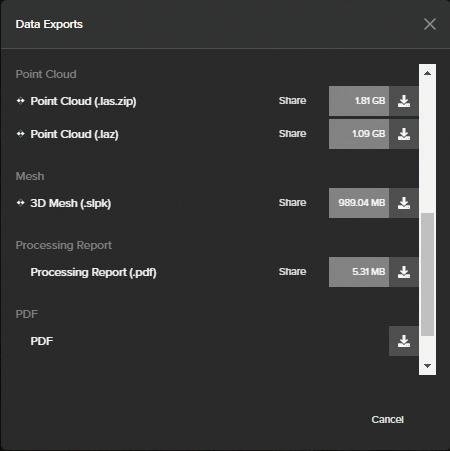The width and height of the screenshot is (450, 451).
Task: Download the Point Cloud (.las.zip) file
Action: click(x=404, y=101)
